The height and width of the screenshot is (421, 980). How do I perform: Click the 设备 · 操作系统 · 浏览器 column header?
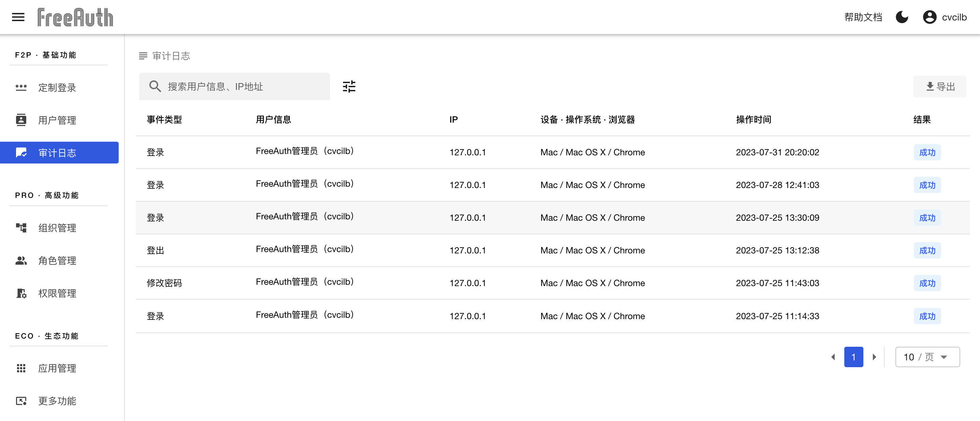click(588, 119)
